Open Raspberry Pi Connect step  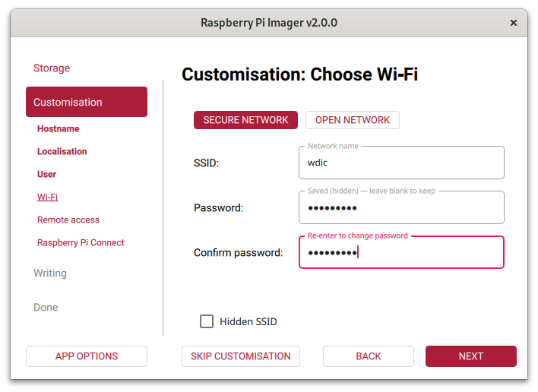coord(81,243)
